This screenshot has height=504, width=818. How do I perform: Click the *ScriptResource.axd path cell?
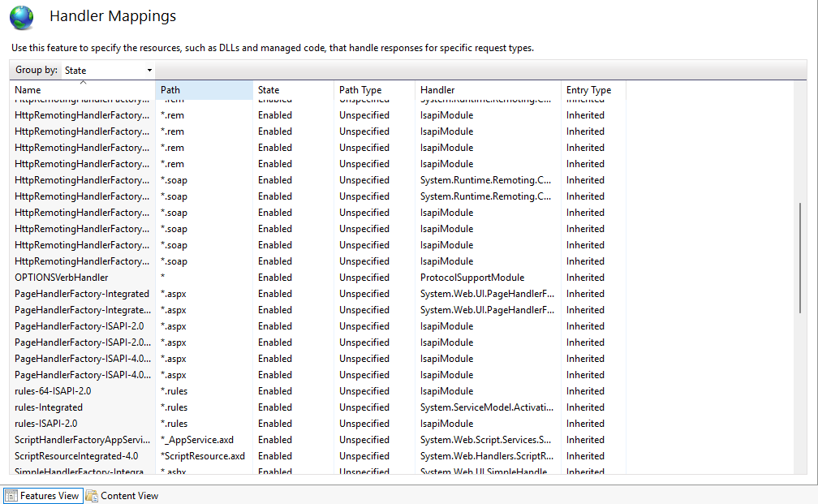[202, 456]
